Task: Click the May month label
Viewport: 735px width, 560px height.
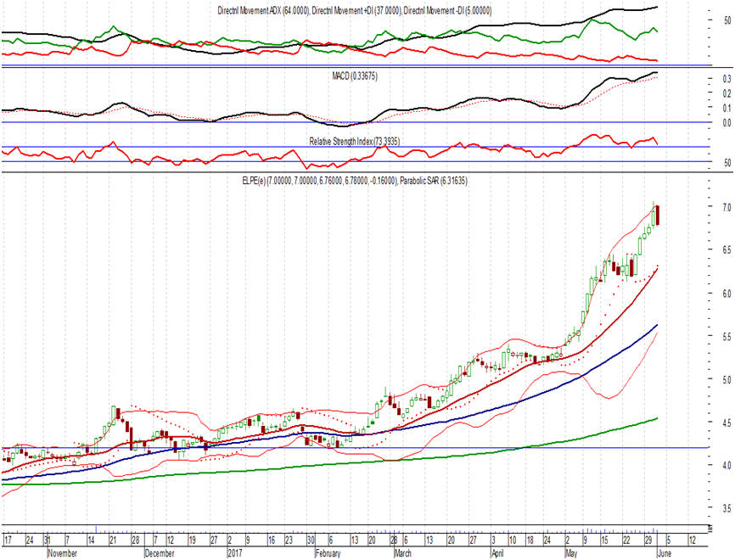Action: point(571,553)
